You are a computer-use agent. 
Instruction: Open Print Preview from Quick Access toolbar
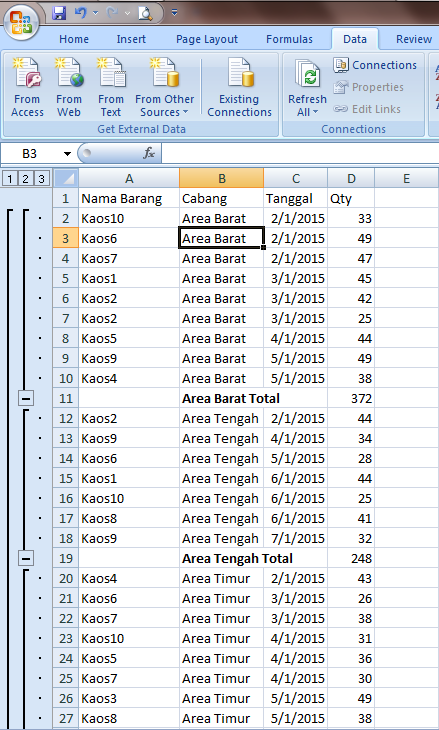click(145, 13)
